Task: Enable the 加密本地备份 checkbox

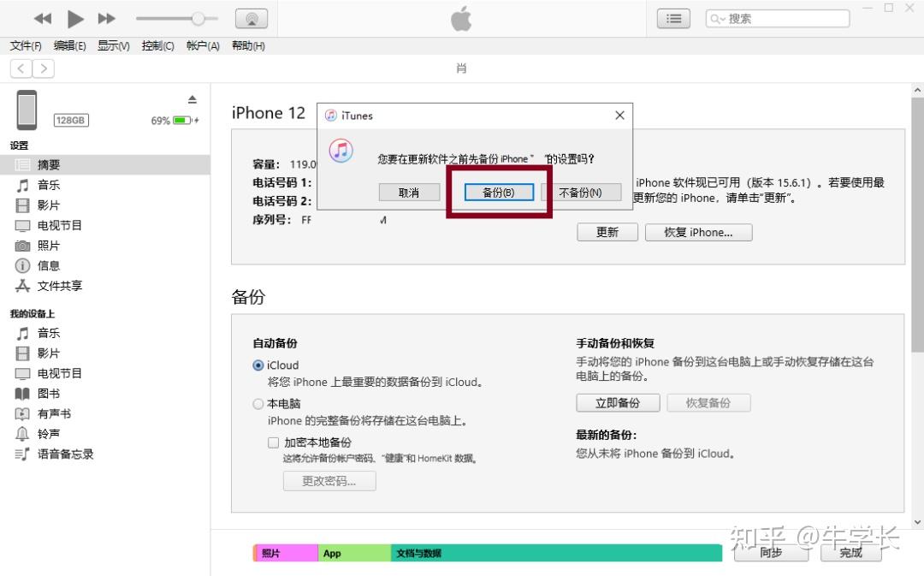Action: click(x=273, y=442)
